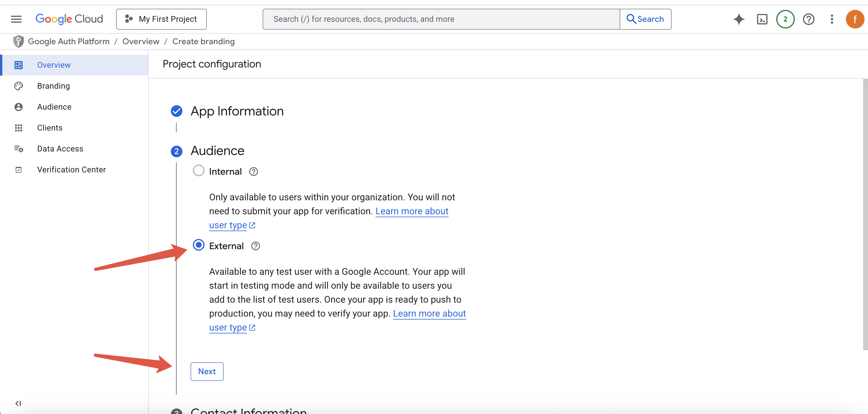Screen dimensions: 868x414
Task: Activate Cloud Shell terminal icon
Action: click(x=762, y=19)
